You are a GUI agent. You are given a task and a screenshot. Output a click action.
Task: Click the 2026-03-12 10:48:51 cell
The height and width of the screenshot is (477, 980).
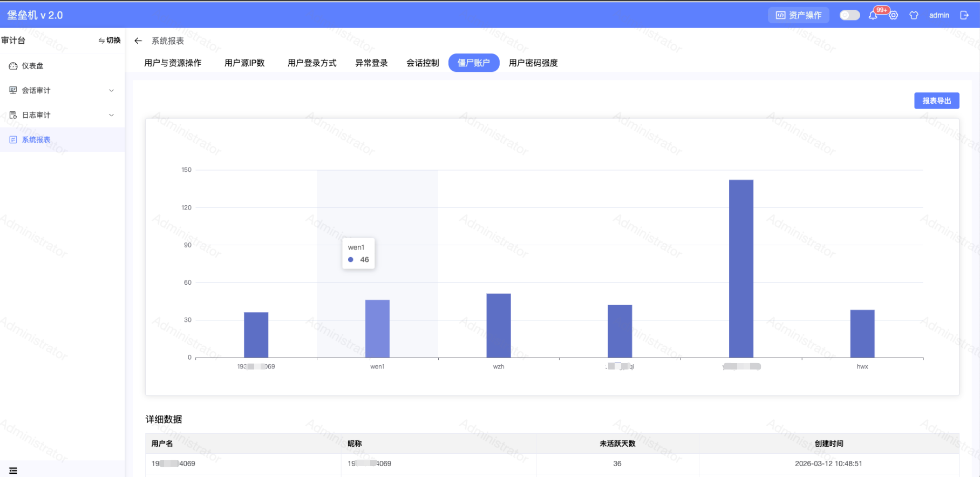pyautogui.click(x=828, y=463)
